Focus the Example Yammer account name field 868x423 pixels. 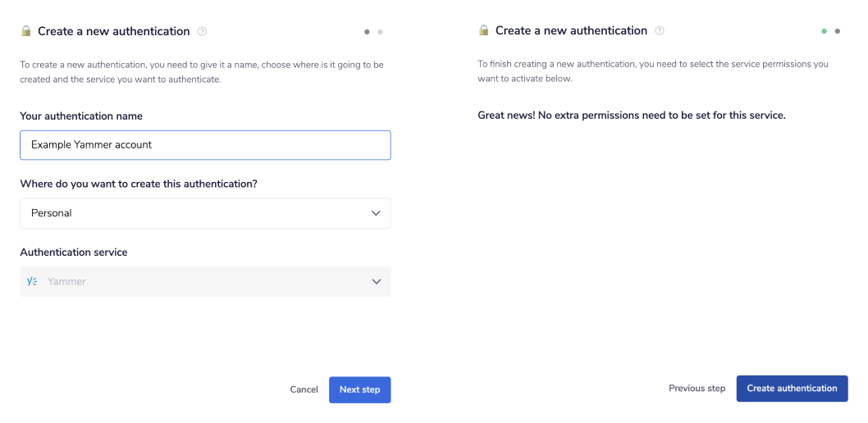click(x=205, y=145)
